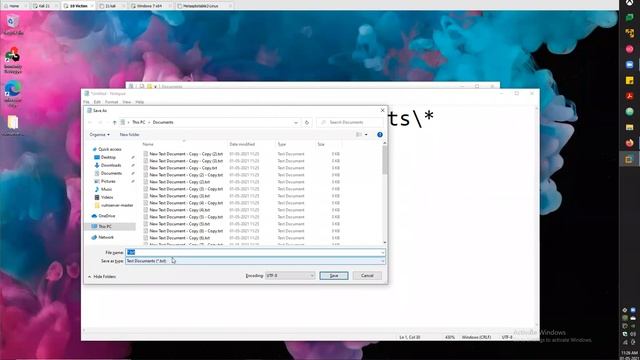640x360 pixels.
Task: Select Pictures in navigation pane
Action: pyautogui.click(x=108, y=181)
